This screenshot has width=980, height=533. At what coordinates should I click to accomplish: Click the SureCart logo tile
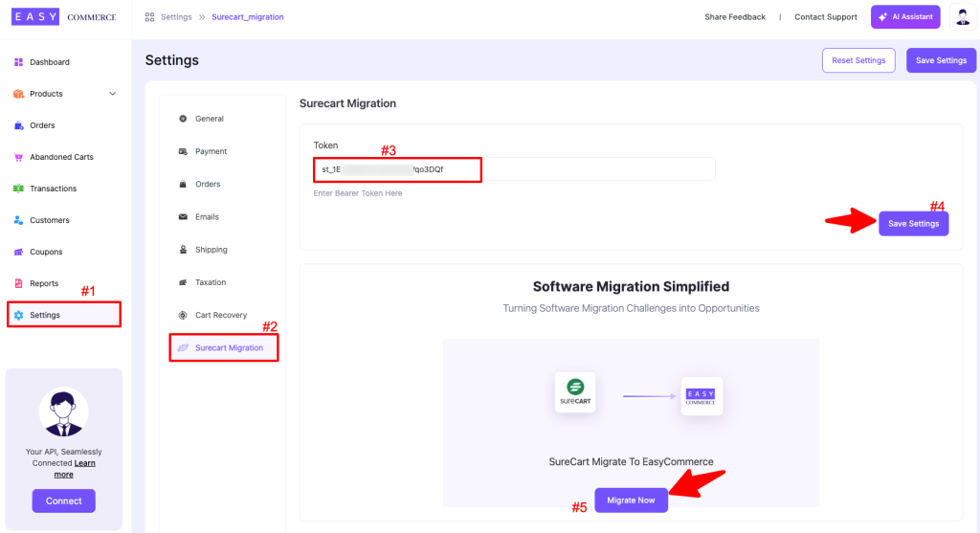click(x=575, y=392)
